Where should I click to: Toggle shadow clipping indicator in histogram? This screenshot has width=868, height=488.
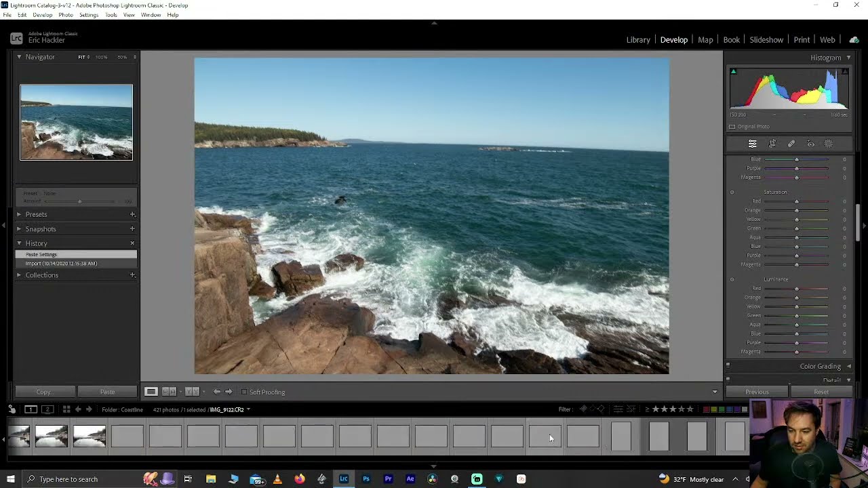tap(733, 71)
